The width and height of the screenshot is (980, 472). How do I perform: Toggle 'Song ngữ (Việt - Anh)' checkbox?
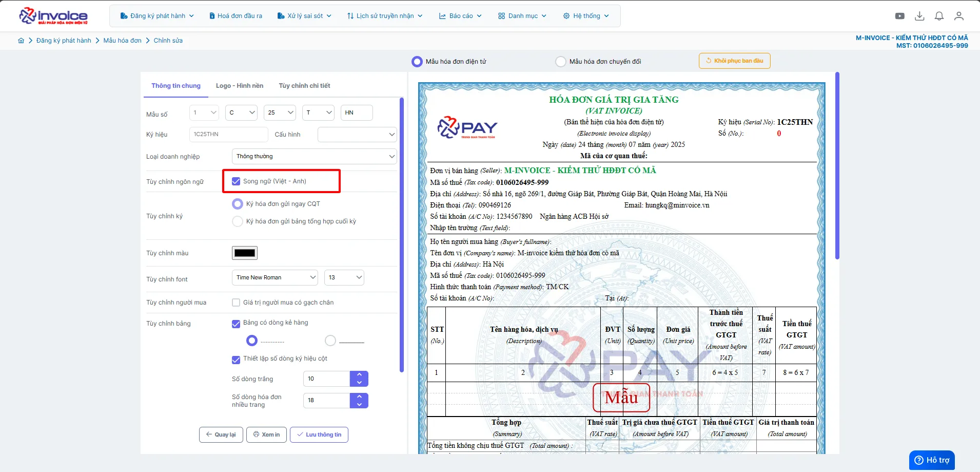(236, 181)
